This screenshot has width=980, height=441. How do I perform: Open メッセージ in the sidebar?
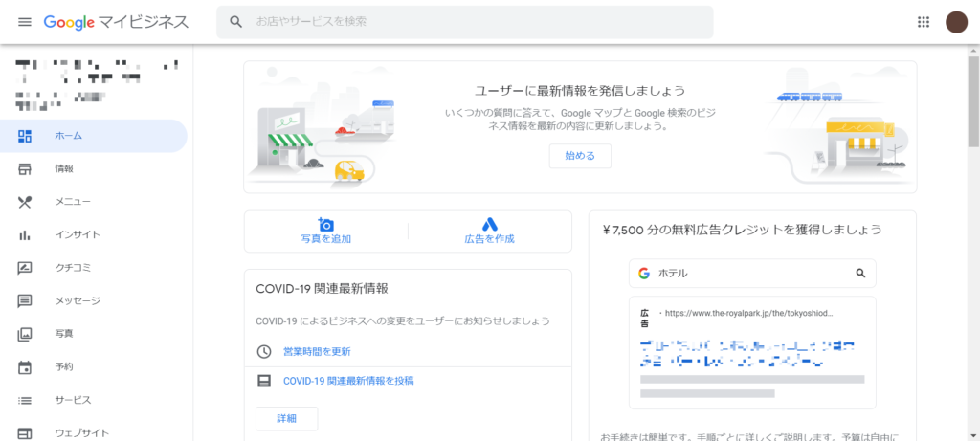pyautogui.click(x=94, y=301)
